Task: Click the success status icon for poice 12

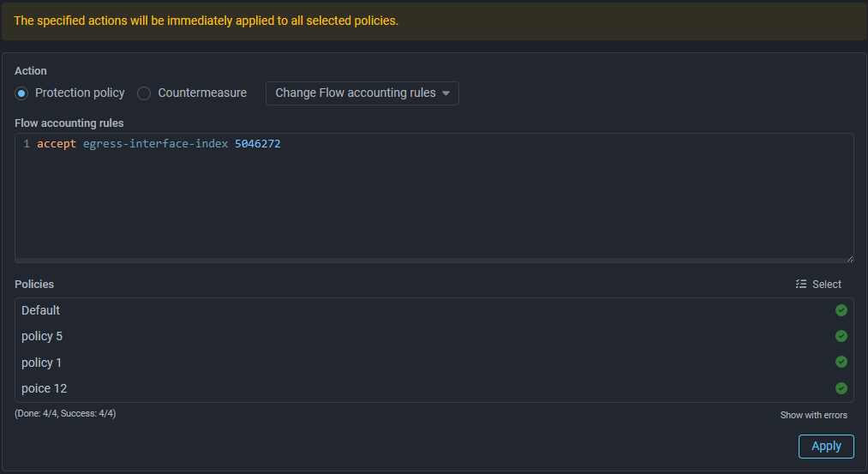Action: tap(841, 387)
